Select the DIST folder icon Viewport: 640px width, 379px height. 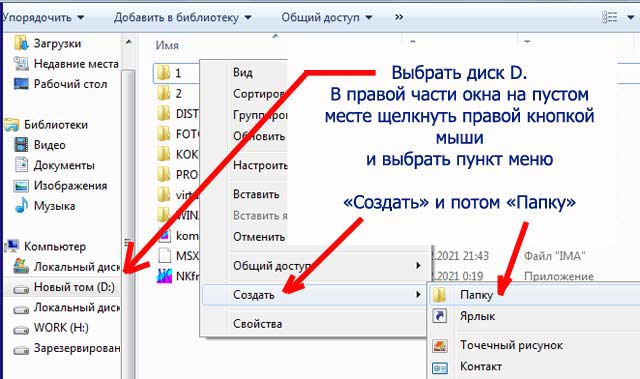[164, 113]
